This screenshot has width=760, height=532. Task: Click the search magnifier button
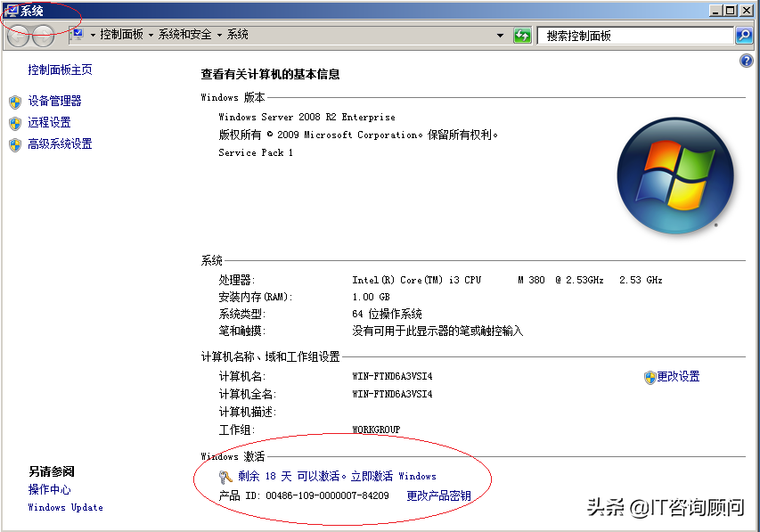point(744,36)
